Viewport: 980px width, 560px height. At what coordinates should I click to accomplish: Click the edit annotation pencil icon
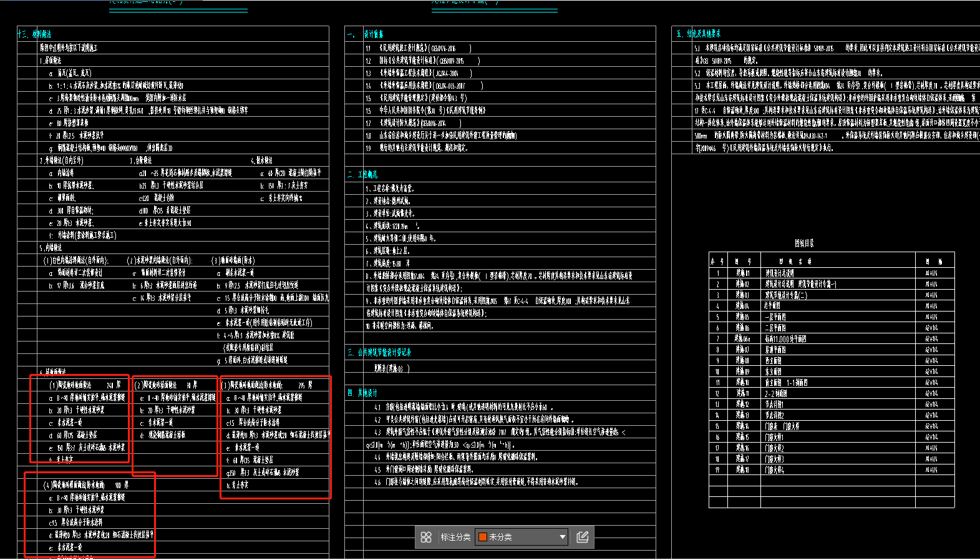coord(583,537)
